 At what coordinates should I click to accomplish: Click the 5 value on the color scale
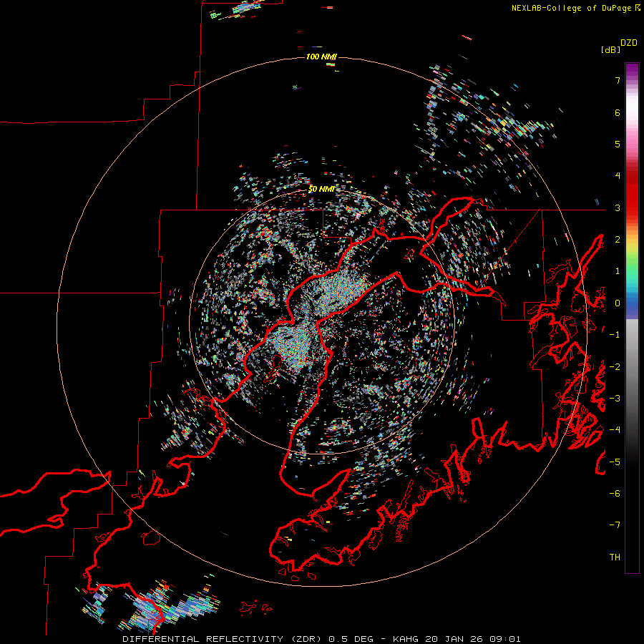coord(618,144)
